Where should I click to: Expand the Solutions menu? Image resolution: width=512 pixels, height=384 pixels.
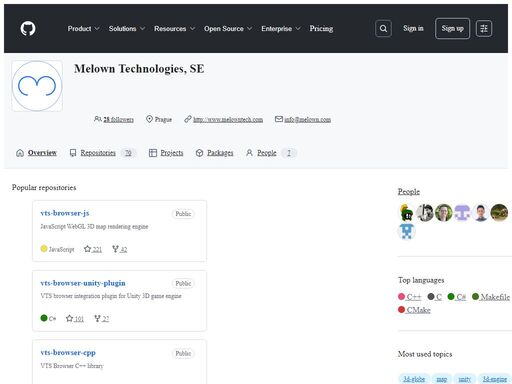pos(127,29)
